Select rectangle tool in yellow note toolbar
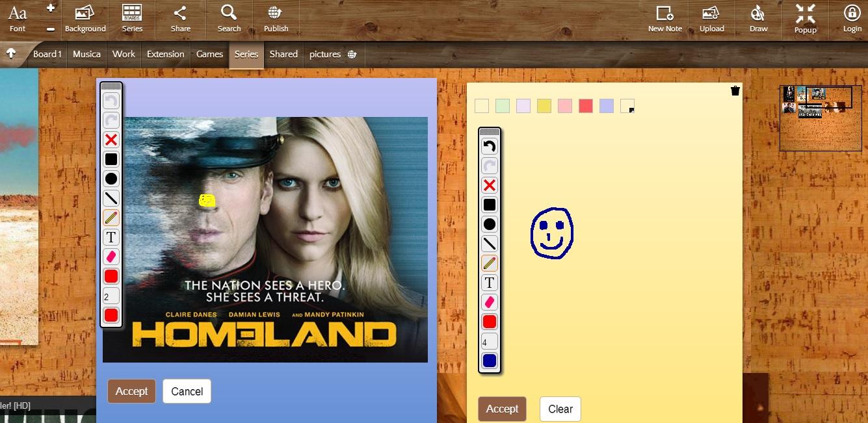 click(490, 205)
